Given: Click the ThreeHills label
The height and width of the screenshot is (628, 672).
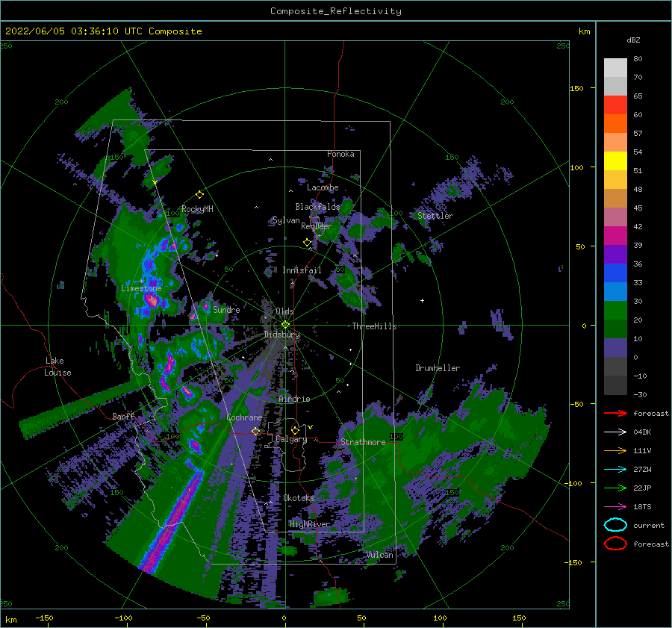Looking at the screenshot, I should pyautogui.click(x=374, y=326).
